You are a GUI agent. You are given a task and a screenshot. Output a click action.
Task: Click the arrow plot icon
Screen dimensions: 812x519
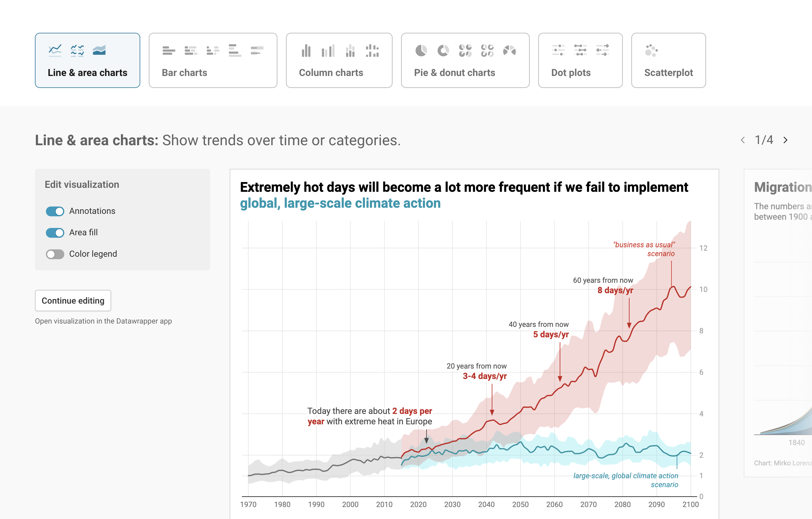click(x=602, y=51)
